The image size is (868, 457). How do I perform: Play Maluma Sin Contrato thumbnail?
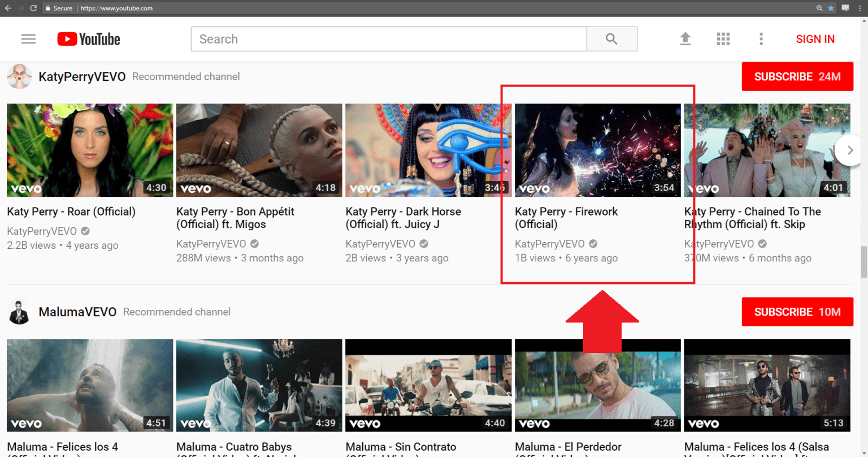point(428,385)
